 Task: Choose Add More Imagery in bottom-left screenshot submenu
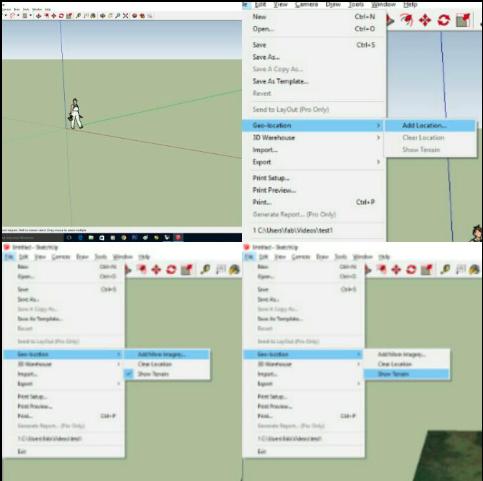point(167,354)
